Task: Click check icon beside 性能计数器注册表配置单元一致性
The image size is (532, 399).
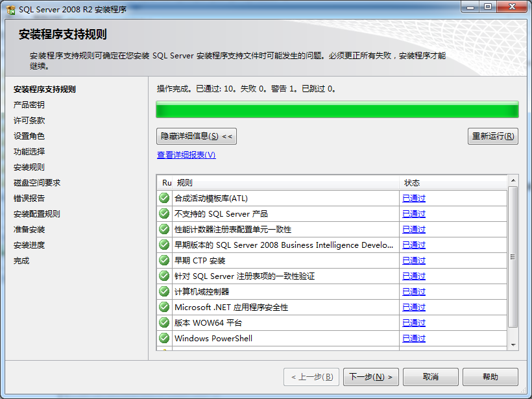Action: click(164, 229)
